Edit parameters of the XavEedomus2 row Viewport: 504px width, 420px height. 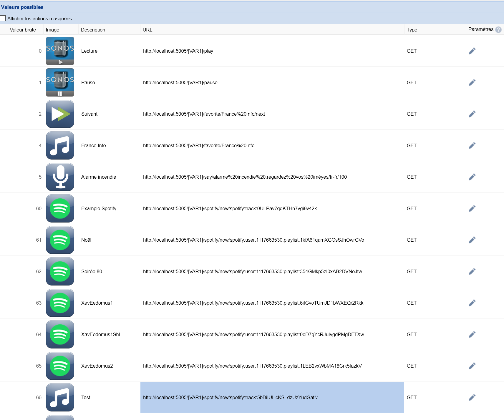(x=472, y=366)
